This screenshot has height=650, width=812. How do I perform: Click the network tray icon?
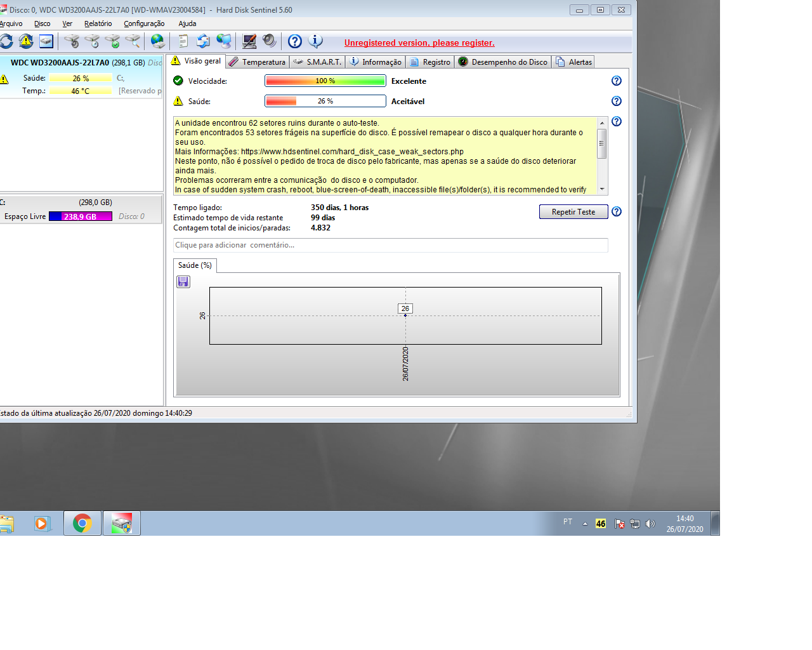(635, 524)
